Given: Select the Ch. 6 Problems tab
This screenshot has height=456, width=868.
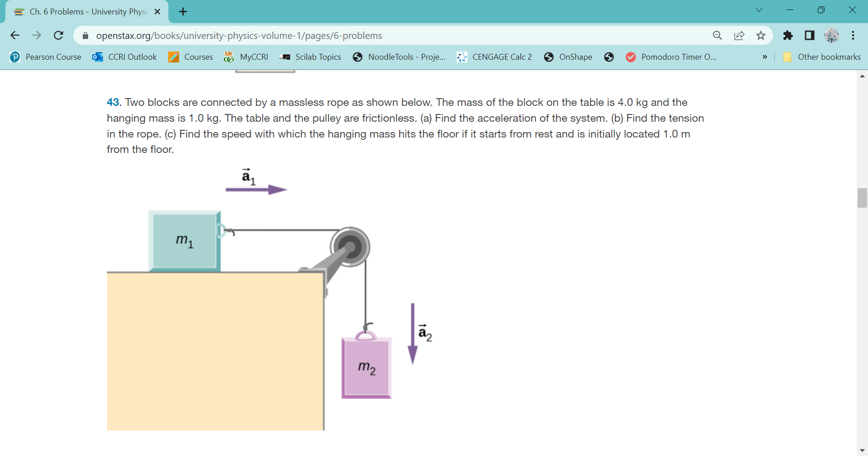Looking at the screenshot, I should point(81,12).
